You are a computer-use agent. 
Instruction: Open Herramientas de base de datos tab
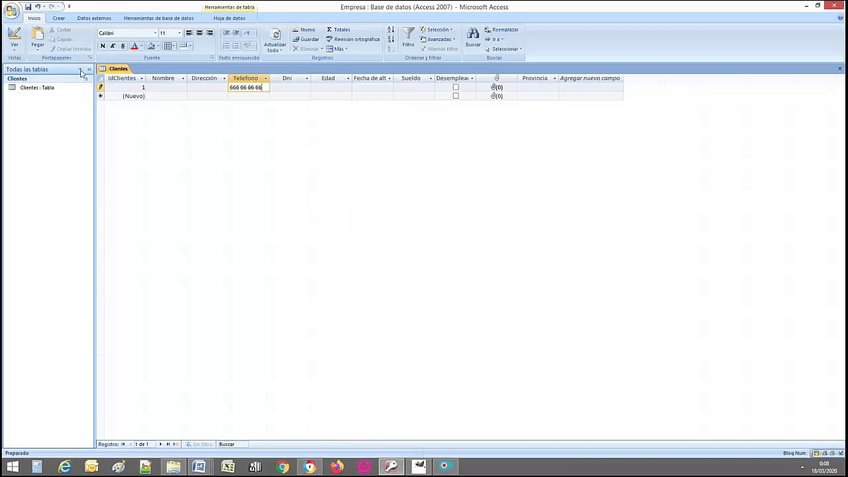(158, 18)
